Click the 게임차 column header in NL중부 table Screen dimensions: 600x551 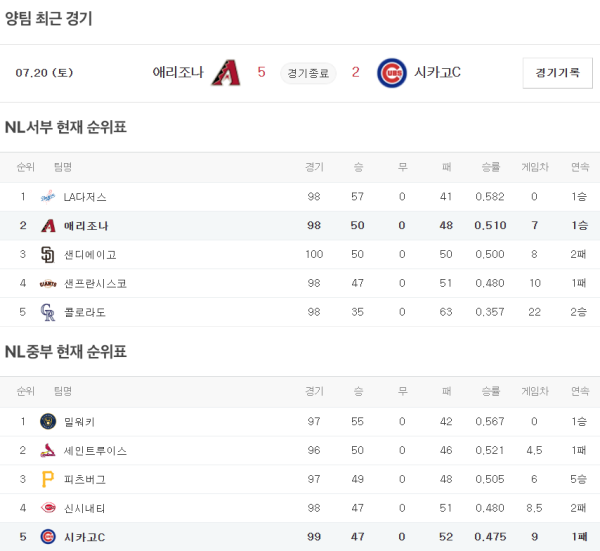pos(534,391)
